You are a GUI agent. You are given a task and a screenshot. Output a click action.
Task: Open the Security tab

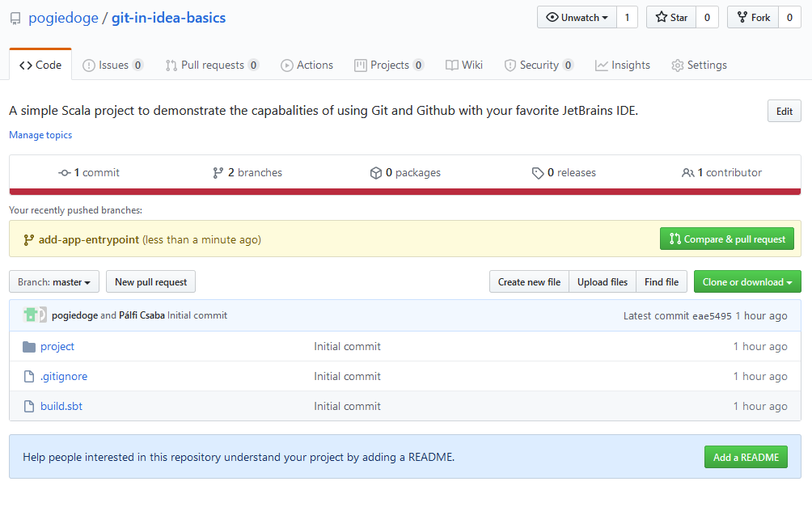pyautogui.click(x=539, y=65)
